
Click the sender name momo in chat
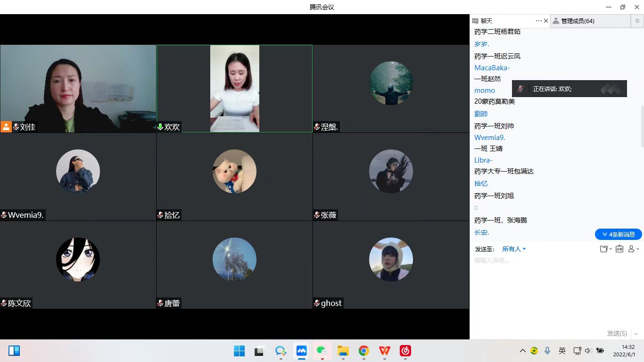485,90
